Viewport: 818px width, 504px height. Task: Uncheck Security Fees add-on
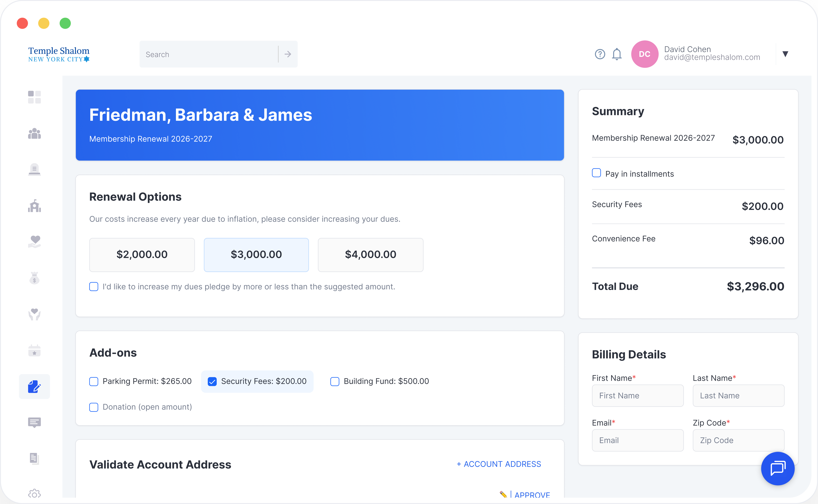(x=212, y=381)
